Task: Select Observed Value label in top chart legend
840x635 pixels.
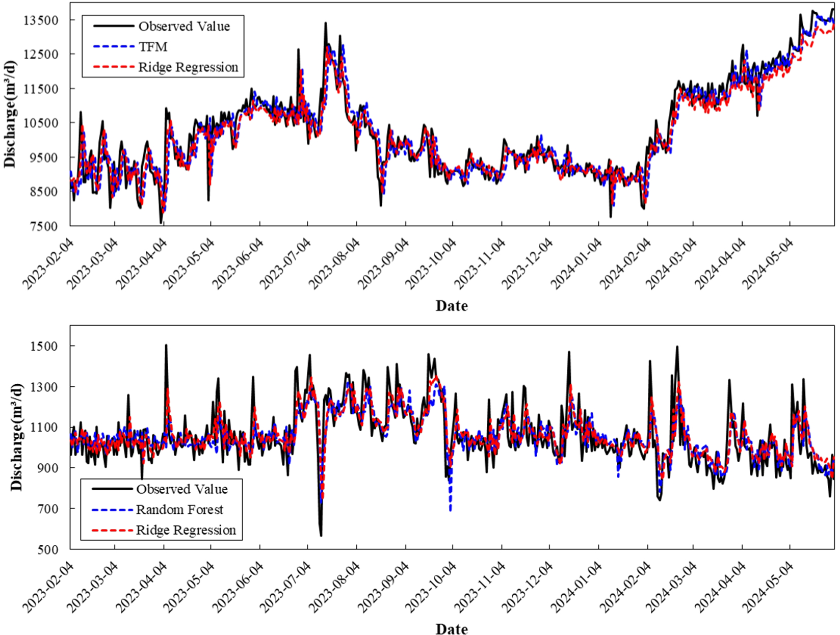Action: coord(184,27)
